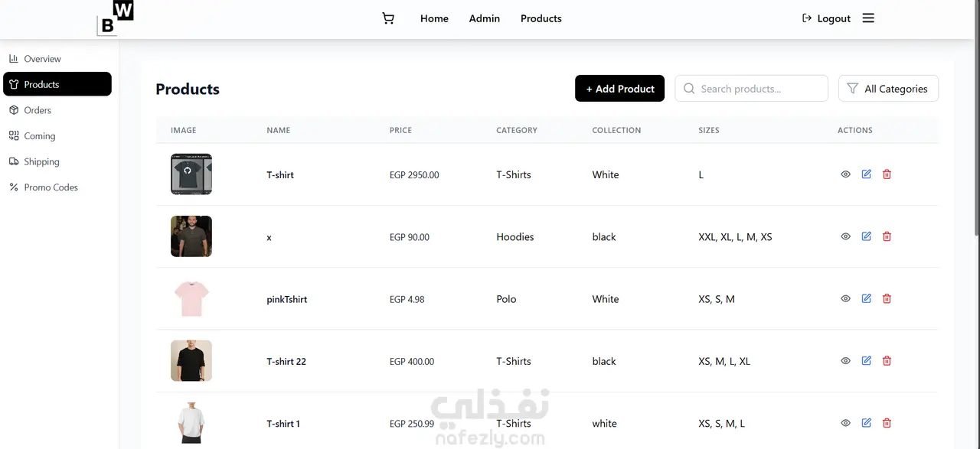
Task: Click the Add Product button
Action: [619, 89]
